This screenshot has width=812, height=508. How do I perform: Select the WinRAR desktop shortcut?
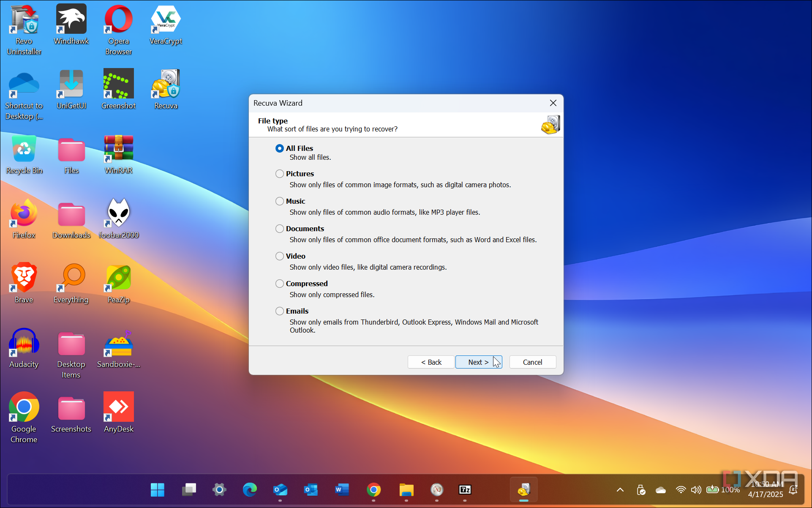[119, 154]
